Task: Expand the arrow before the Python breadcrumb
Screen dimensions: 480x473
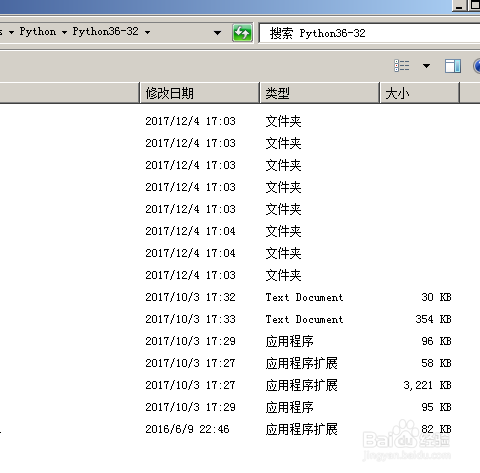Action: 11,32
